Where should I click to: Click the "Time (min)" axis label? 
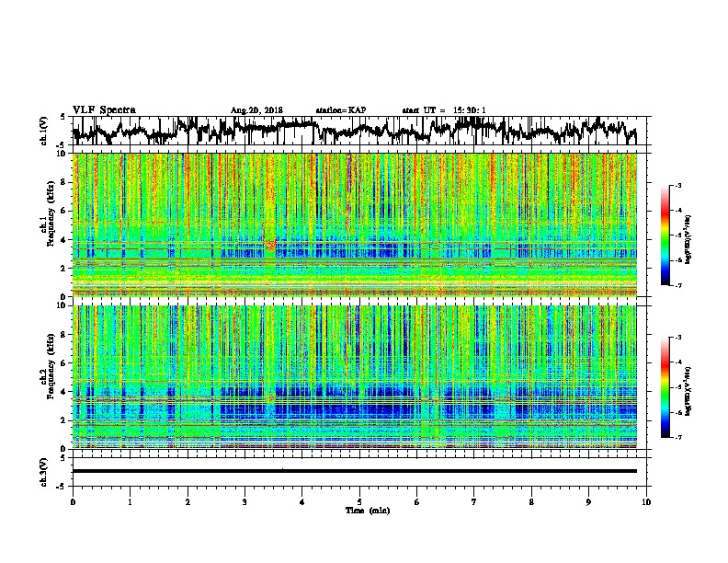coord(368,511)
